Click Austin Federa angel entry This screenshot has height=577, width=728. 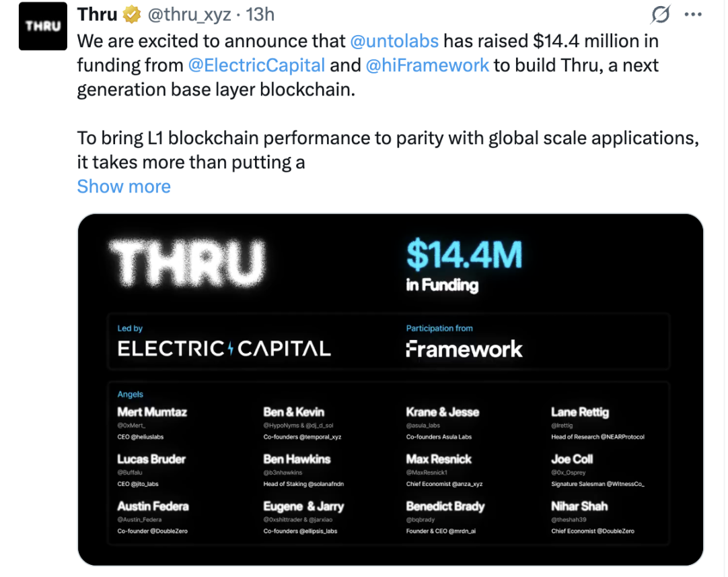click(153, 506)
